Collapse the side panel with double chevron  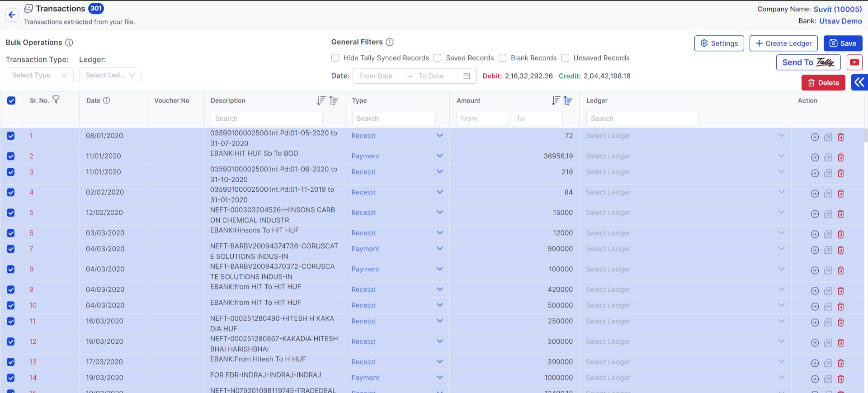tap(859, 82)
